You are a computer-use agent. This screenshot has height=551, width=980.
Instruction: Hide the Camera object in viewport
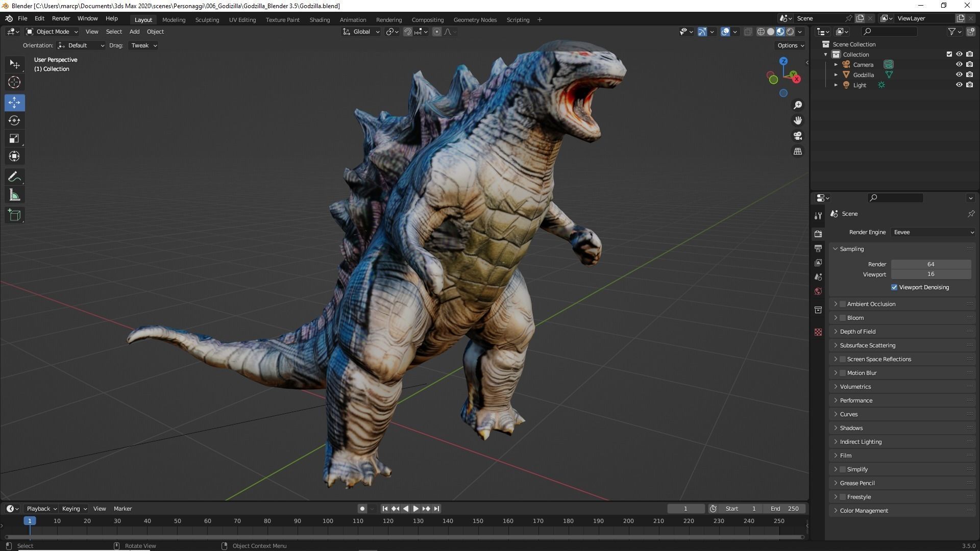(959, 64)
